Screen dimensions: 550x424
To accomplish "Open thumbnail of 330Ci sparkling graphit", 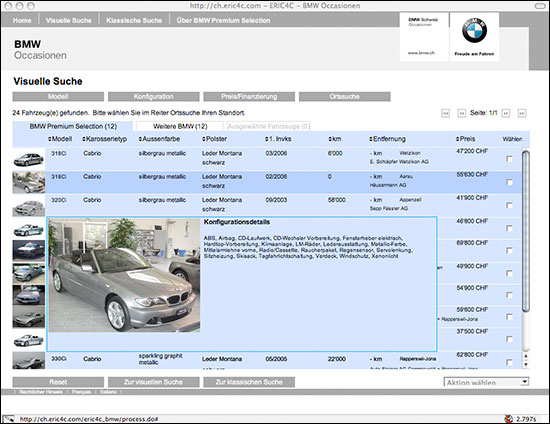I will [x=29, y=361].
